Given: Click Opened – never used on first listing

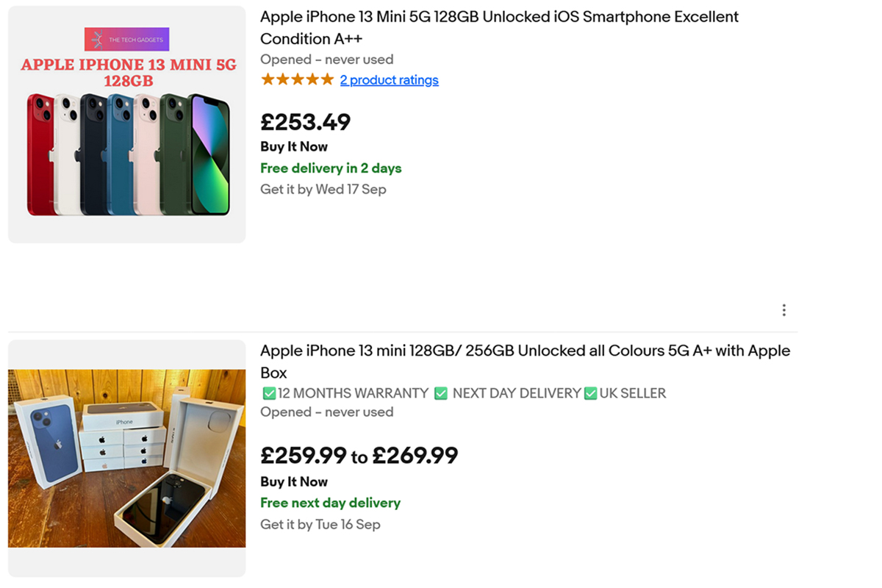Looking at the screenshot, I should pyautogui.click(x=326, y=60).
